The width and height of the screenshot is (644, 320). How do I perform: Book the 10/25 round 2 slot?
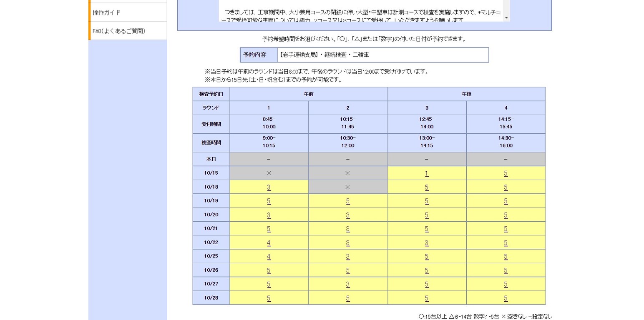[x=348, y=256]
